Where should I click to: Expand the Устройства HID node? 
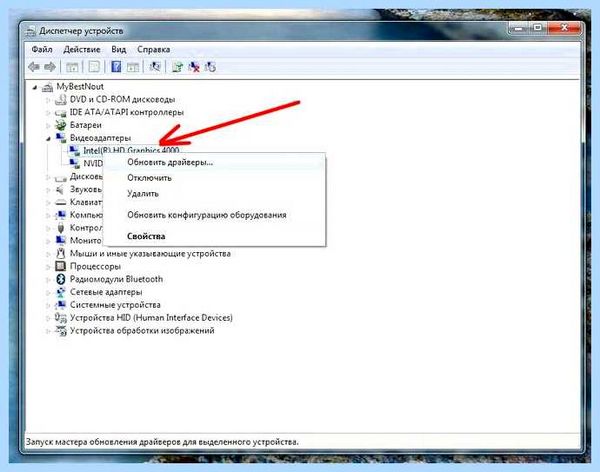tap(48, 318)
